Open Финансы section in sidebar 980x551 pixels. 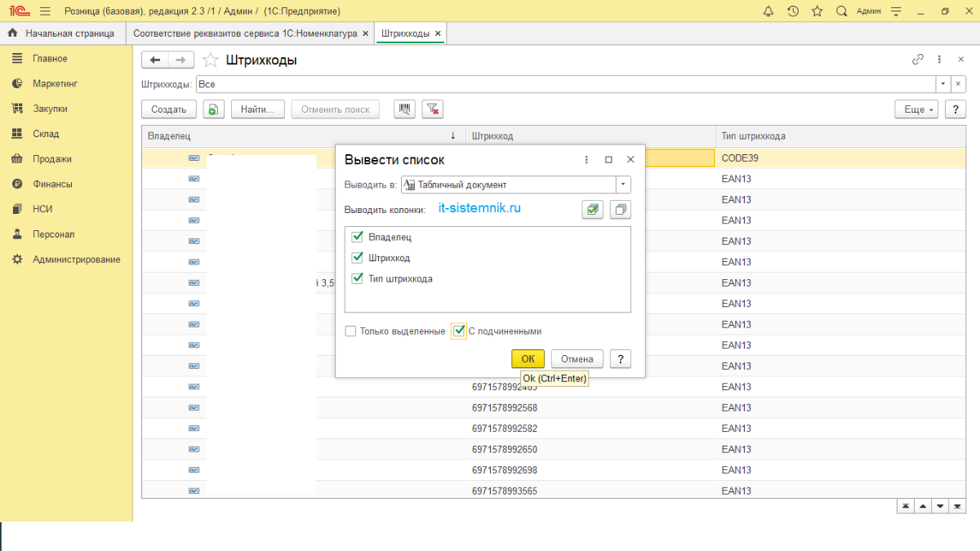52,184
